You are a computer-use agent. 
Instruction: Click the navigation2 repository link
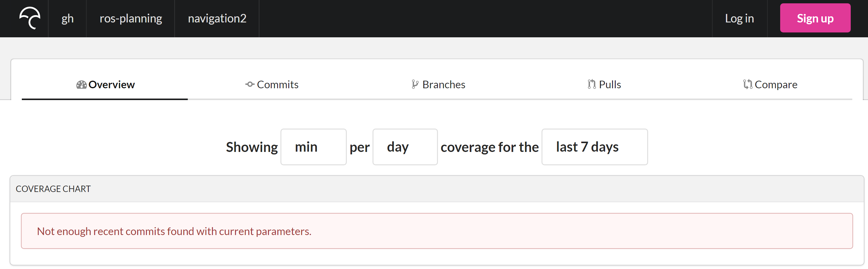[217, 18]
